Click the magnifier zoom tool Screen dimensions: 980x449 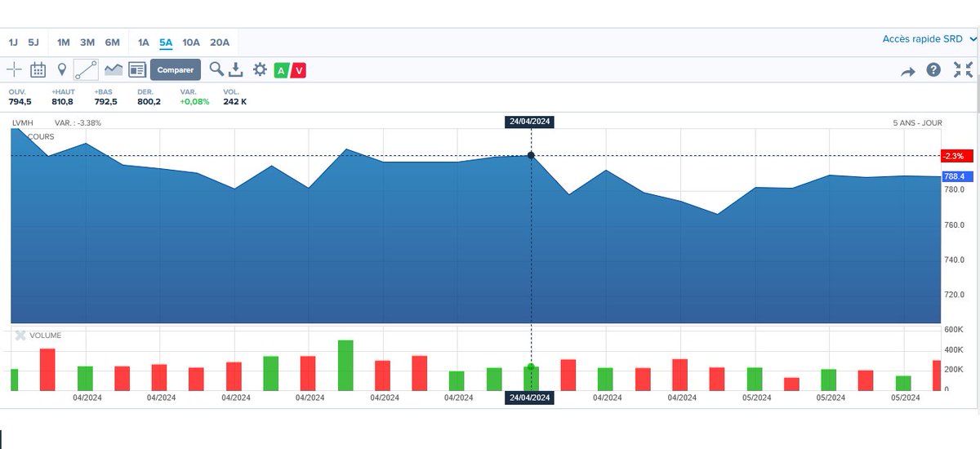(x=216, y=69)
